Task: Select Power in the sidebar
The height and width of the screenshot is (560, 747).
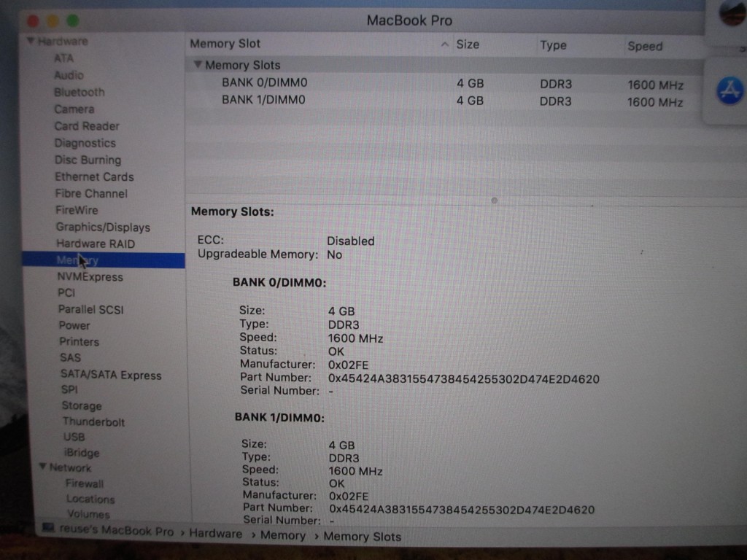Action: pyautogui.click(x=74, y=325)
